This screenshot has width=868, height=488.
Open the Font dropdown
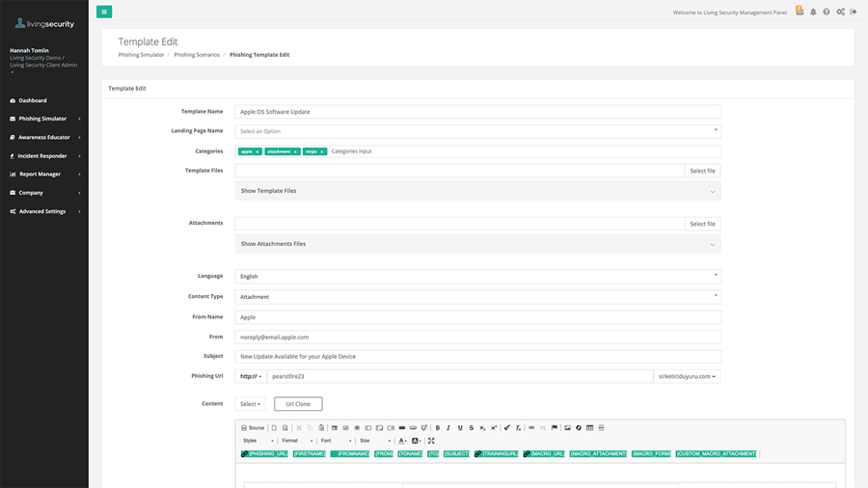click(336, 441)
